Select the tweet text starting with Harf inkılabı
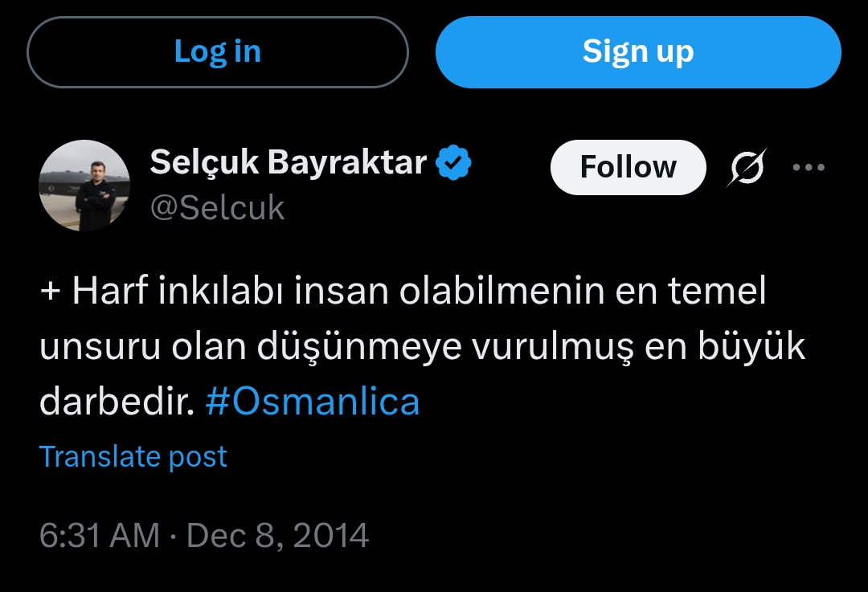This screenshot has width=868, height=592. [x=423, y=345]
